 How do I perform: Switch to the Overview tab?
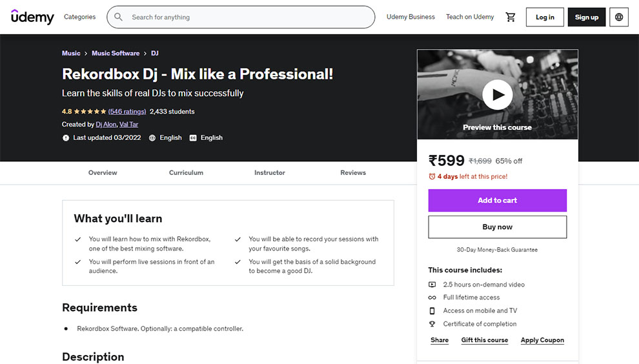[x=103, y=173]
